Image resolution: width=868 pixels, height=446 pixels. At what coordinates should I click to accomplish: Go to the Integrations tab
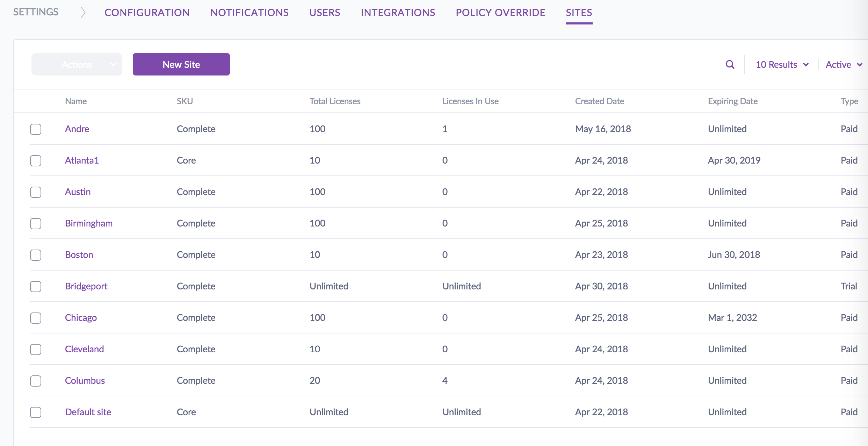pyautogui.click(x=398, y=13)
